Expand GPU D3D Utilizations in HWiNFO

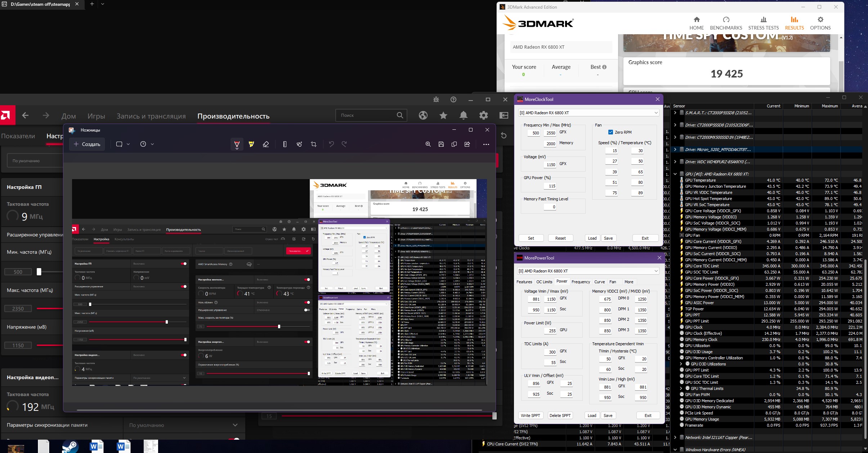[x=681, y=364]
